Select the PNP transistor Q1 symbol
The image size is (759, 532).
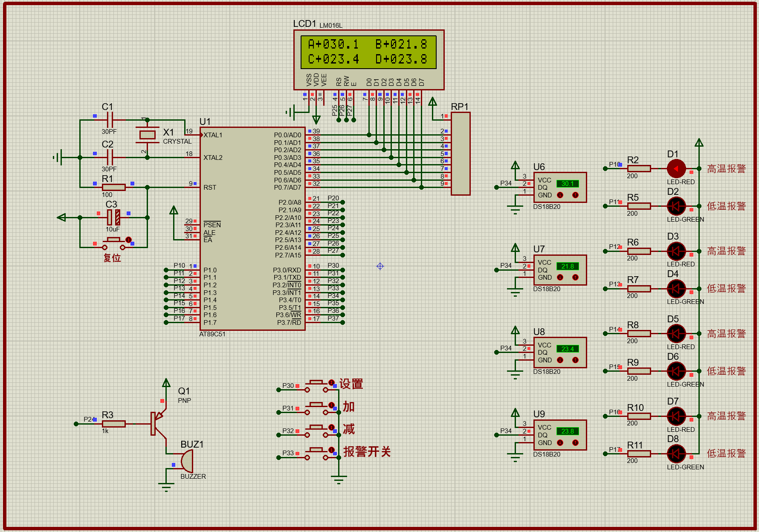click(158, 424)
